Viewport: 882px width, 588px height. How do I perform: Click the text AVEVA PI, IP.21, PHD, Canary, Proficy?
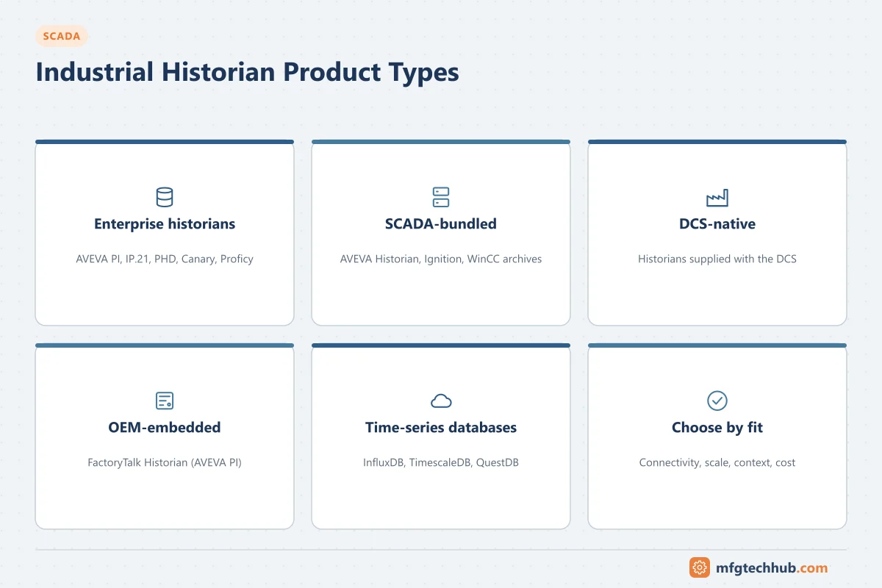pos(165,259)
